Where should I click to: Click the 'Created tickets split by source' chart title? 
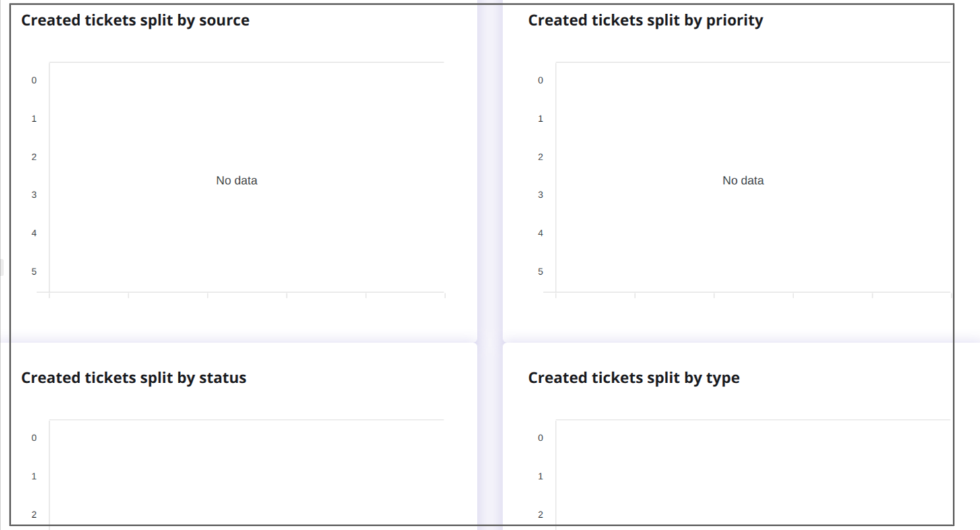pos(135,20)
